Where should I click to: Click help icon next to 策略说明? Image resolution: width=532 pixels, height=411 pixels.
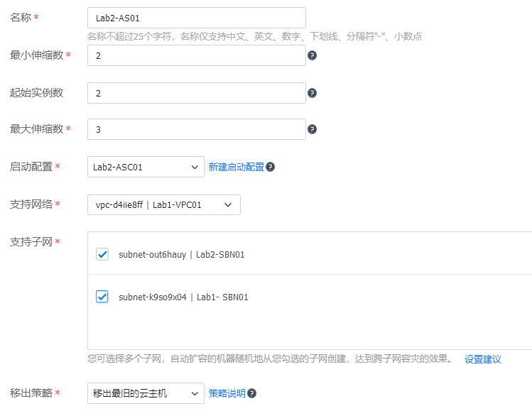coord(251,393)
